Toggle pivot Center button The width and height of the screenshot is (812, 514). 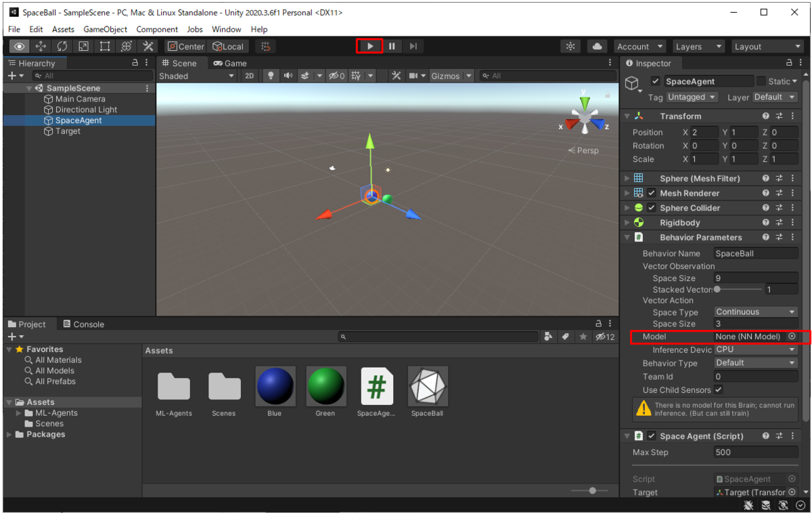(186, 47)
